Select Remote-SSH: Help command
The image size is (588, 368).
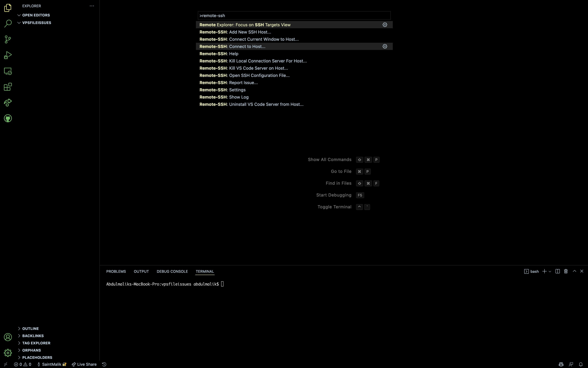tap(294, 54)
